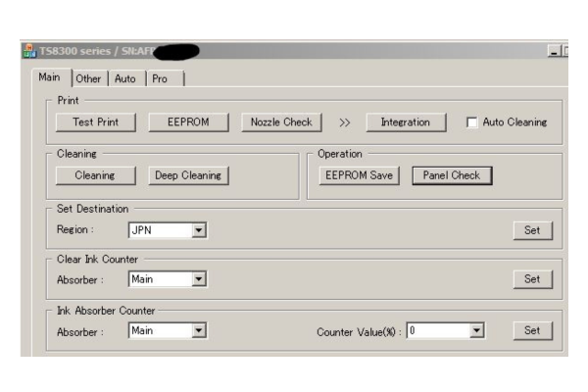
Task: Run the Nozzle Check
Action: [281, 122]
